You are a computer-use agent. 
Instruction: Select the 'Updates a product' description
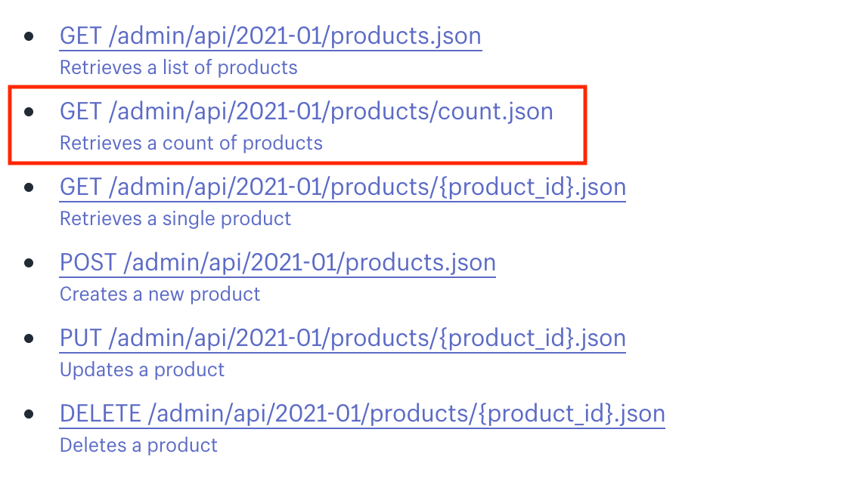[141, 369]
